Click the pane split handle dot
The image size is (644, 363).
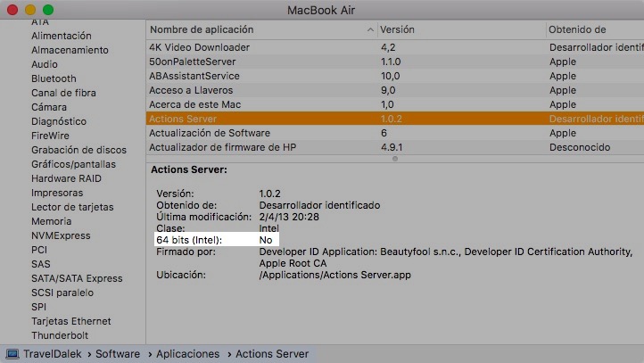[395, 159]
